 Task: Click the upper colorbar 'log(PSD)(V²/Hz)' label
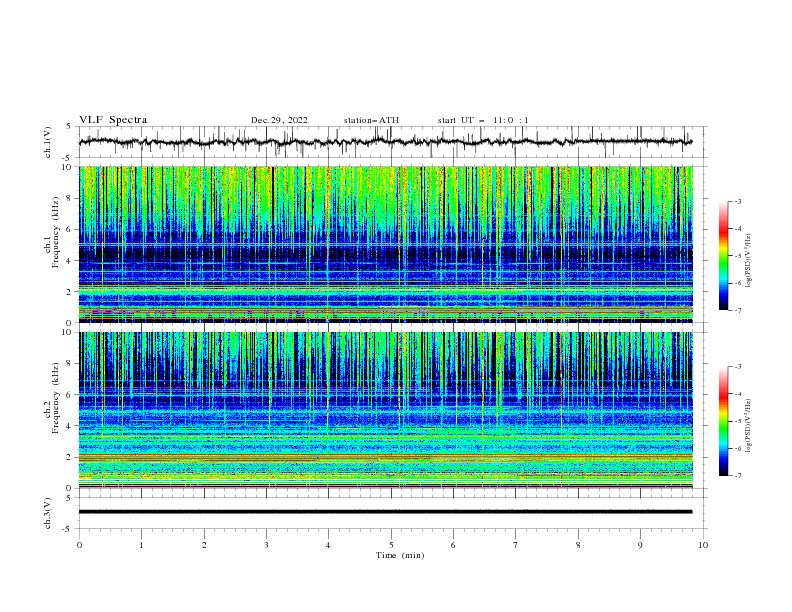(x=748, y=261)
